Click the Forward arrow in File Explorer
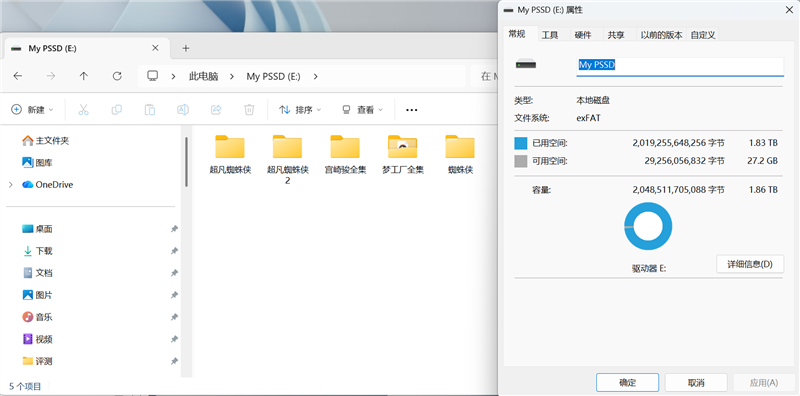 point(51,76)
